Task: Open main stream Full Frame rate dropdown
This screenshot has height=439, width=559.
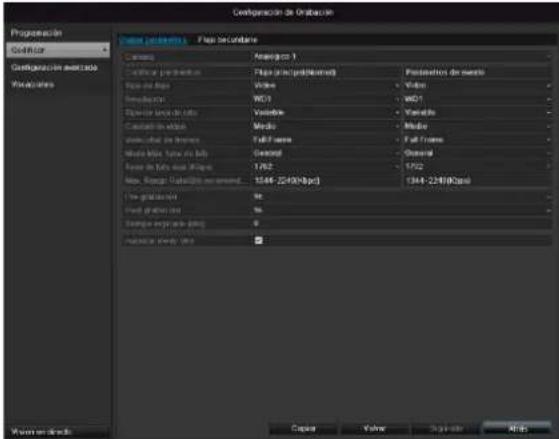Action: click(326, 140)
